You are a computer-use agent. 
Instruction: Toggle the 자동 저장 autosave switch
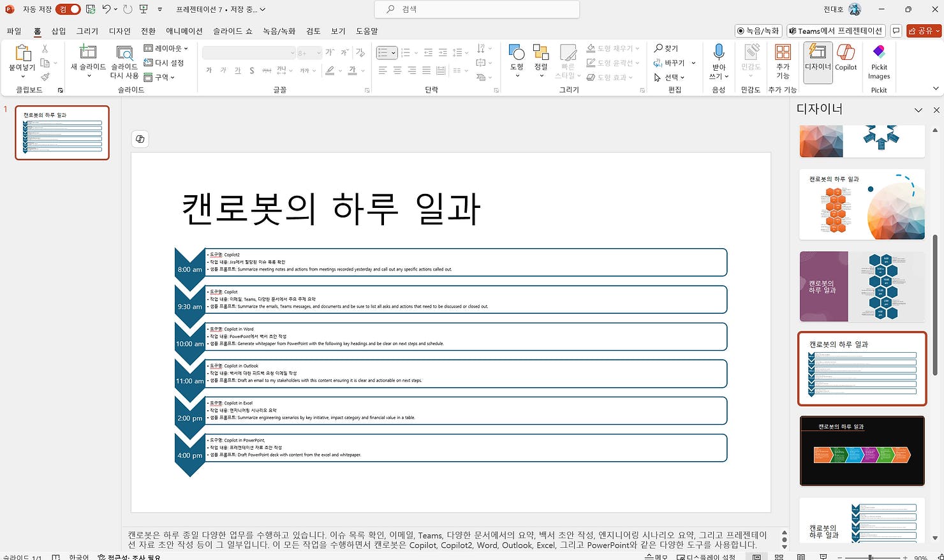click(67, 9)
